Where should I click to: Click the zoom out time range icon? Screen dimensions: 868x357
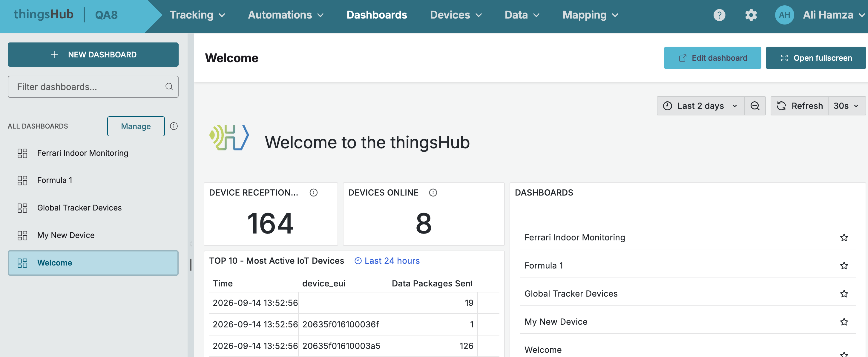tap(755, 106)
